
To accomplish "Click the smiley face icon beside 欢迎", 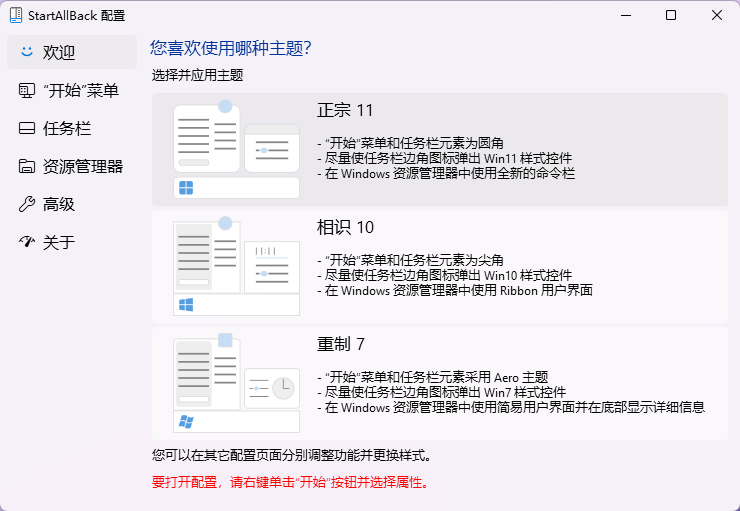I will click(27, 51).
